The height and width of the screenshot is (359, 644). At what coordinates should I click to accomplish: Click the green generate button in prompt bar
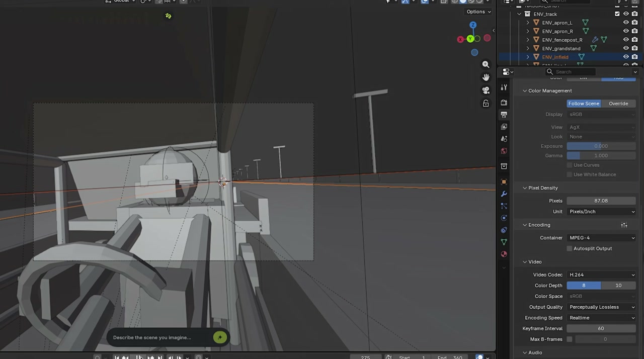click(x=219, y=337)
